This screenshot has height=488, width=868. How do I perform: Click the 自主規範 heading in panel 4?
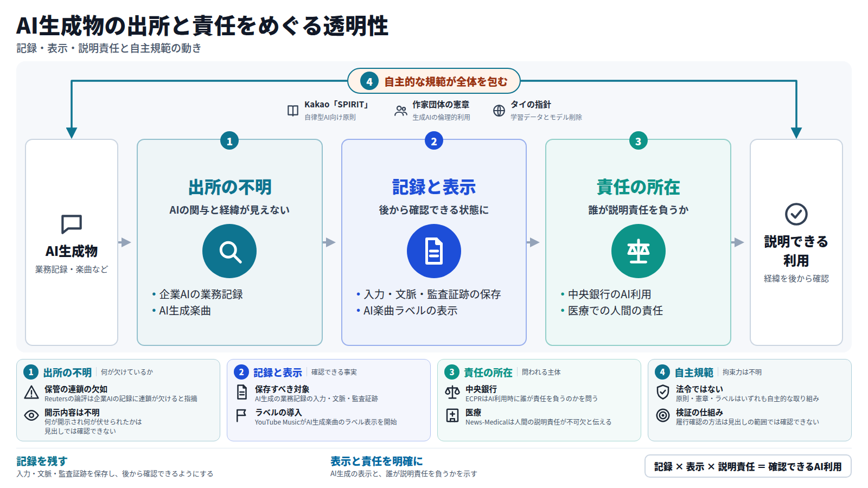[x=694, y=373]
